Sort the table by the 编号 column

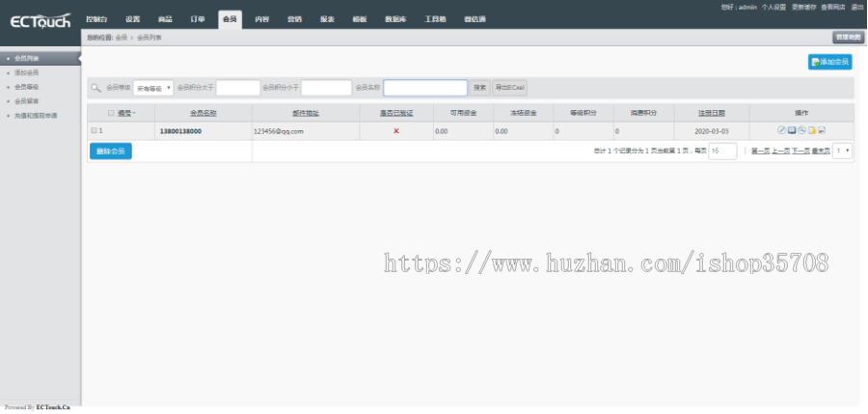(x=124, y=113)
